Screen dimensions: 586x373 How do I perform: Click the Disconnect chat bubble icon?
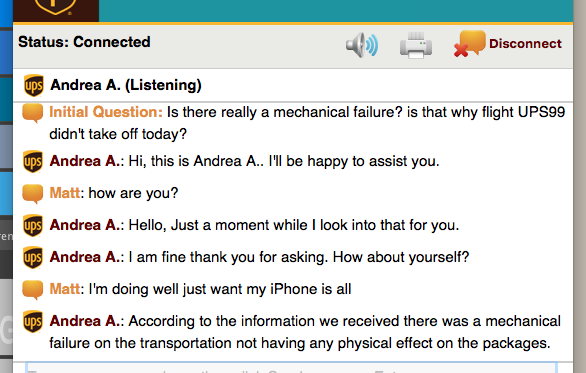click(x=470, y=43)
